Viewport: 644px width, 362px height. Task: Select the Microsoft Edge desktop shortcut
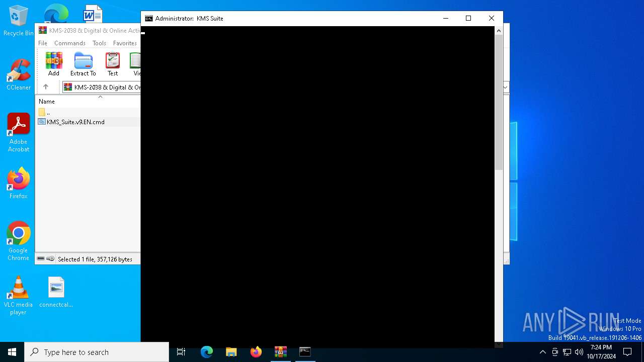(x=56, y=14)
